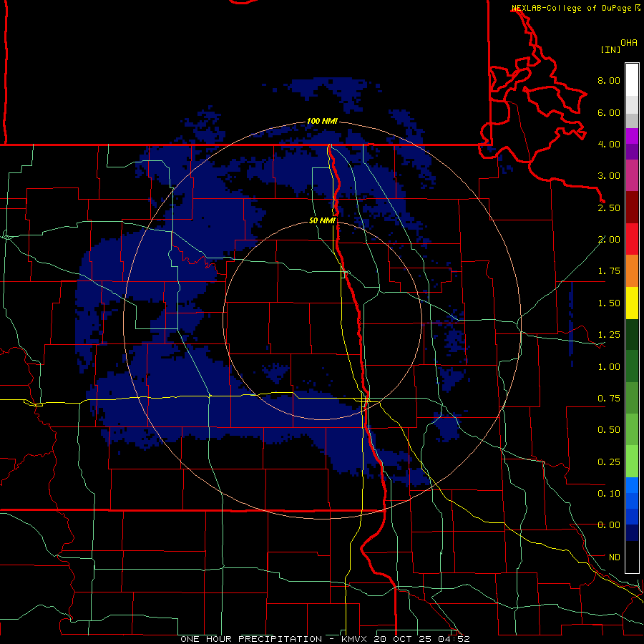Click the 4.00 legend value
The height and width of the screenshot is (644, 644).
[x=609, y=144]
